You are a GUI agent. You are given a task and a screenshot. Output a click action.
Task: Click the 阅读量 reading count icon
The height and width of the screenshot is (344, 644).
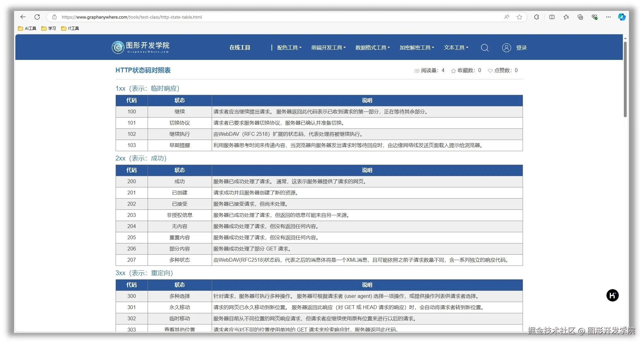click(x=417, y=70)
